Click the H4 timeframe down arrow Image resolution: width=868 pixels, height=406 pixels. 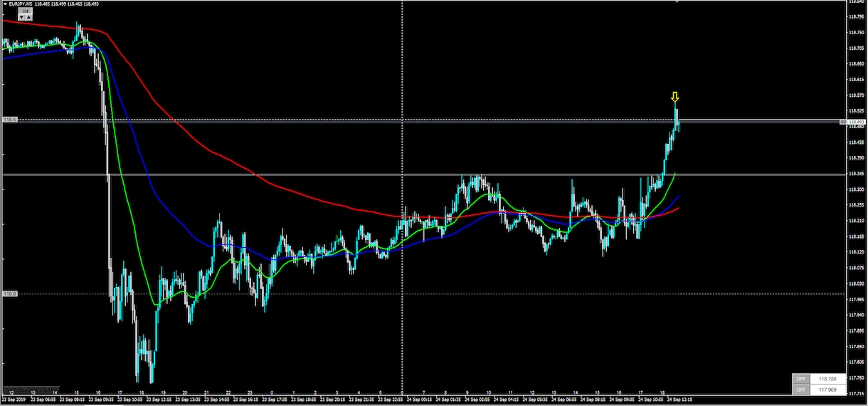(21, 17)
